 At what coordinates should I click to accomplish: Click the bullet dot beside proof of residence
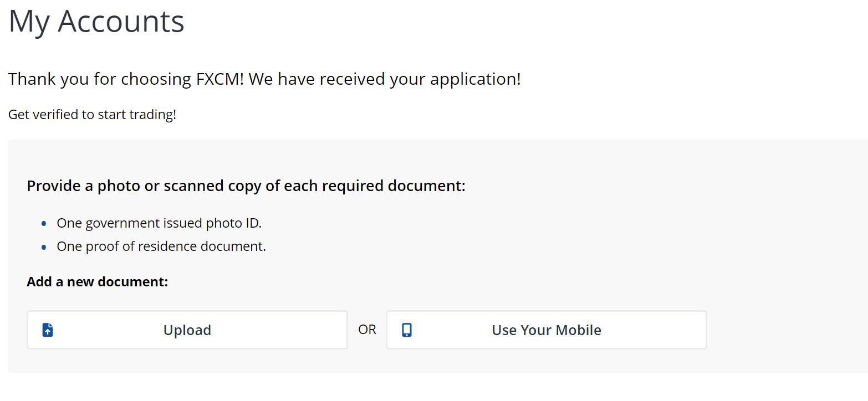coord(44,247)
